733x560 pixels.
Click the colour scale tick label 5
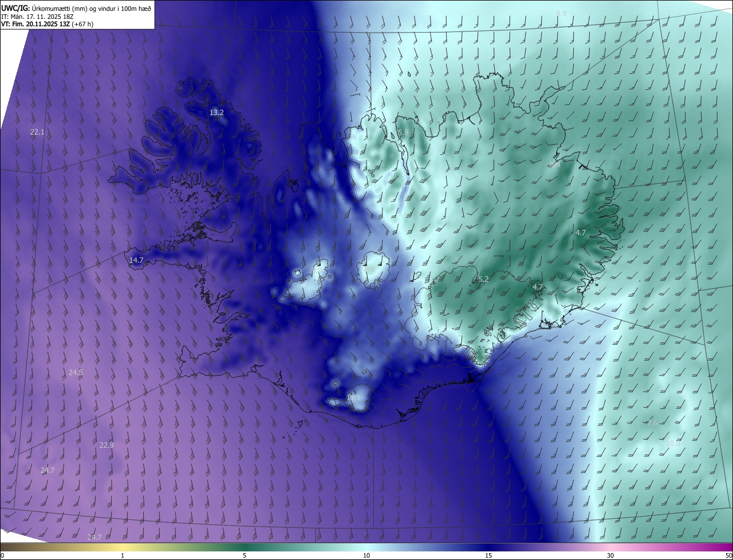(245, 556)
